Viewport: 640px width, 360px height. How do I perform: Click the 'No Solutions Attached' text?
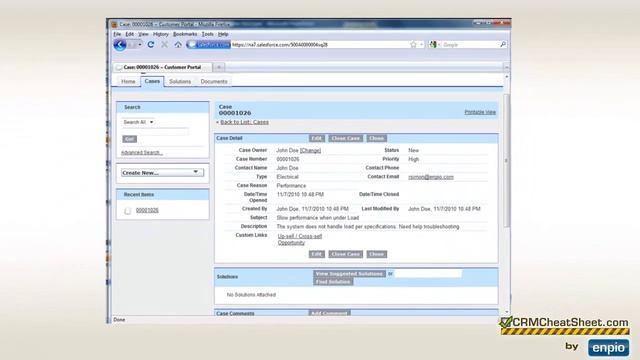251,295
